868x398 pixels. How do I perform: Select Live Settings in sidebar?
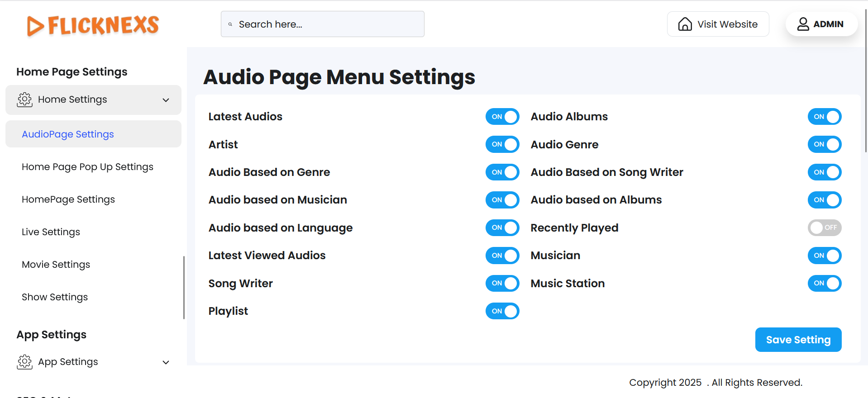(x=51, y=232)
